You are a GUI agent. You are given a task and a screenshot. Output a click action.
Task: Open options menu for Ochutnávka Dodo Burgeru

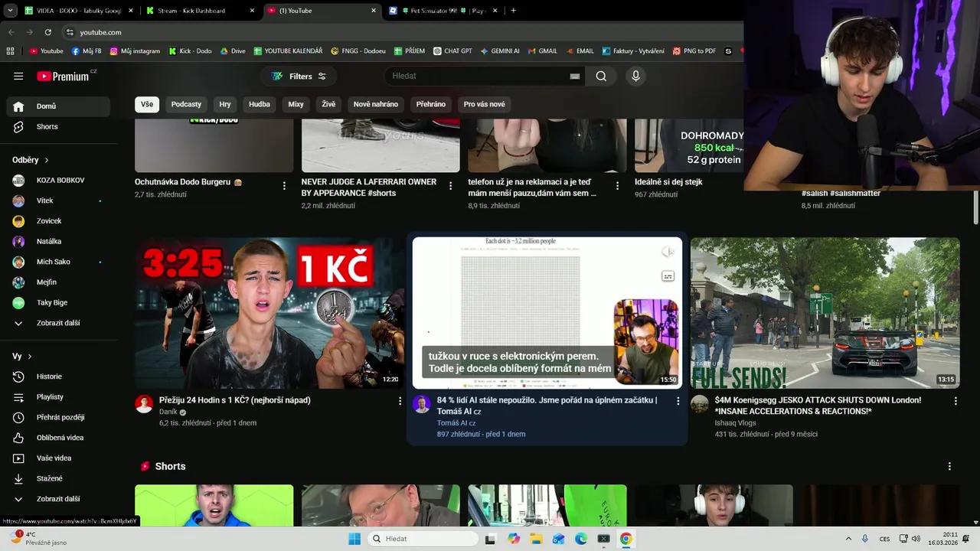tap(284, 186)
